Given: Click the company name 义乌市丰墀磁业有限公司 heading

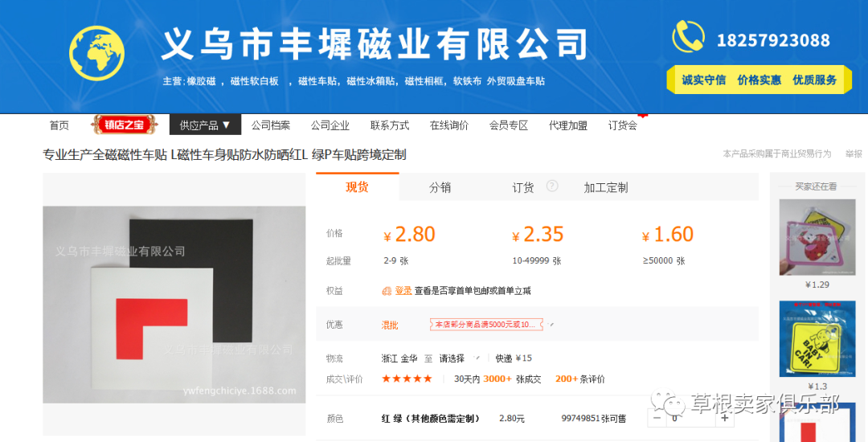Looking at the screenshot, I should click(x=375, y=45).
